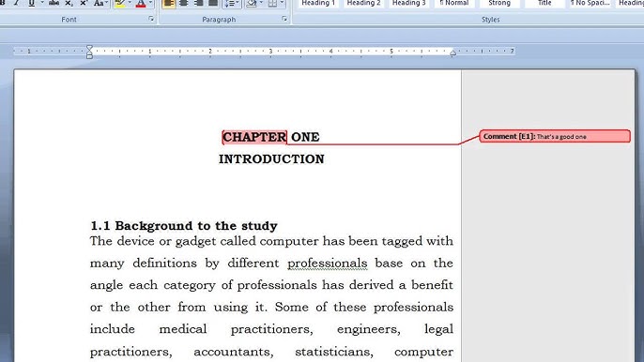Toggle italic formatting in the Font group
The width and height of the screenshot is (644, 362).
click(x=17, y=4)
